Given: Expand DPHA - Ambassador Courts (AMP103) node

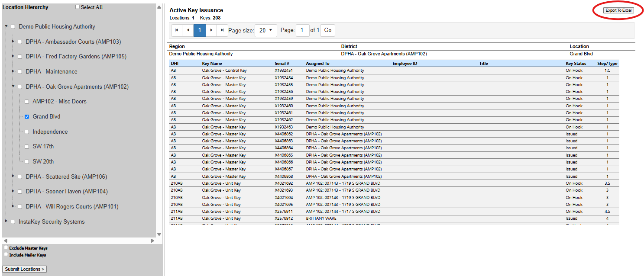Looking at the screenshot, I should (13, 42).
